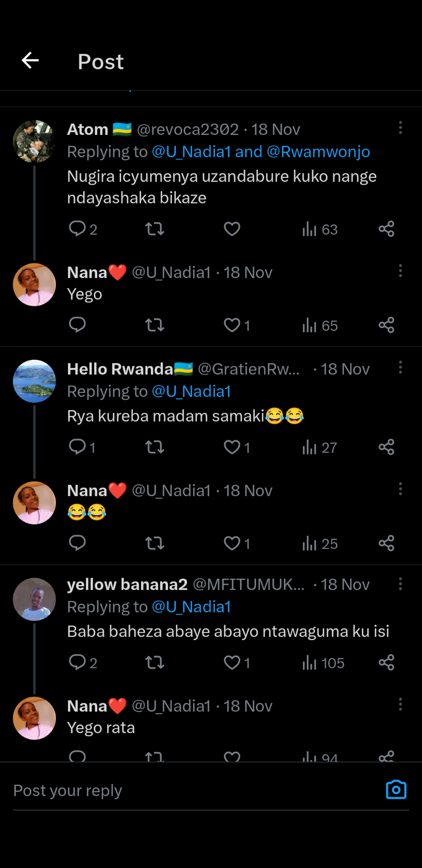This screenshot has height=868, width=422.
Task: Repost Atom's reply
Action: tap(155, 229)
